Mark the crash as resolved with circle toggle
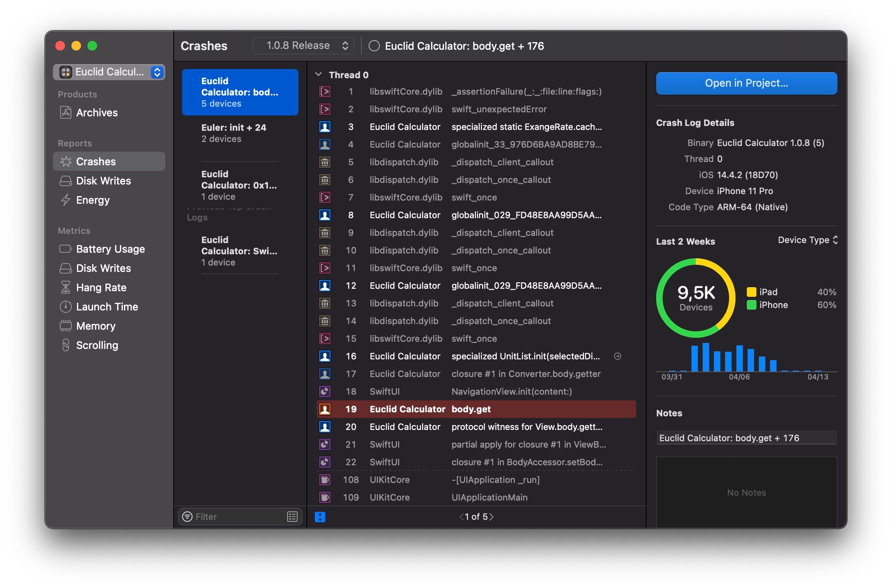 click(x=374, y=46)
